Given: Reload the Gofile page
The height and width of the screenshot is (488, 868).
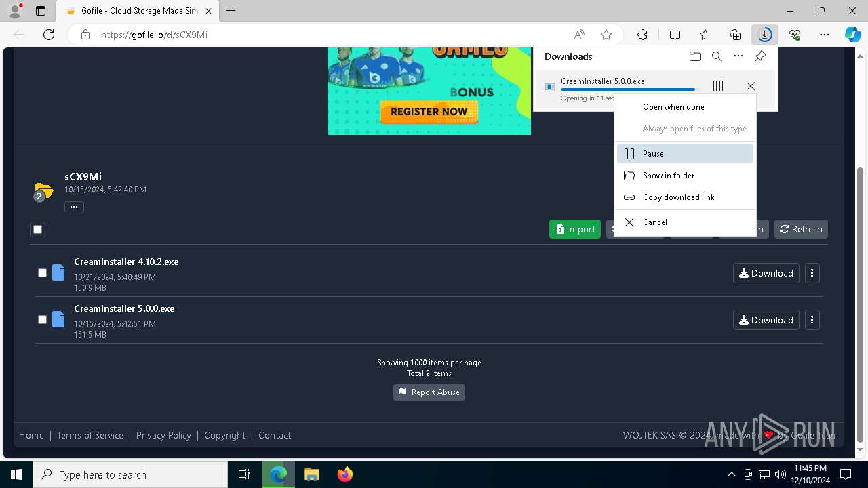Looking at the screenshot, I should pos(49,35).
